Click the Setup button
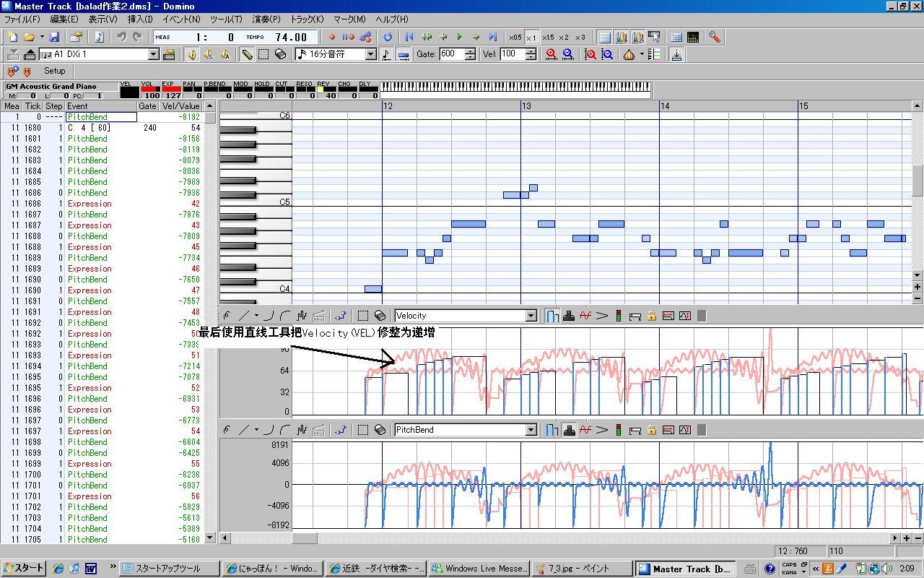This screenshot has width=924, height=578. click(x=55, y=71)
